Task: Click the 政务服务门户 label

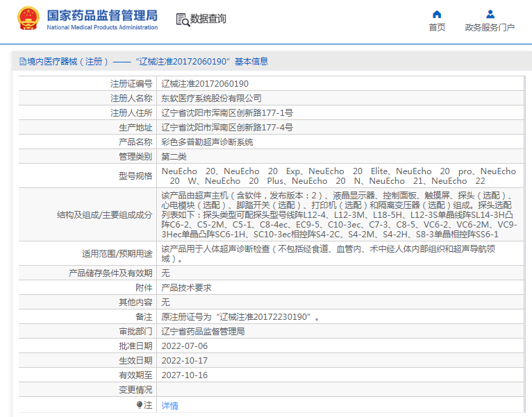Action: click(x=490, y=28)
